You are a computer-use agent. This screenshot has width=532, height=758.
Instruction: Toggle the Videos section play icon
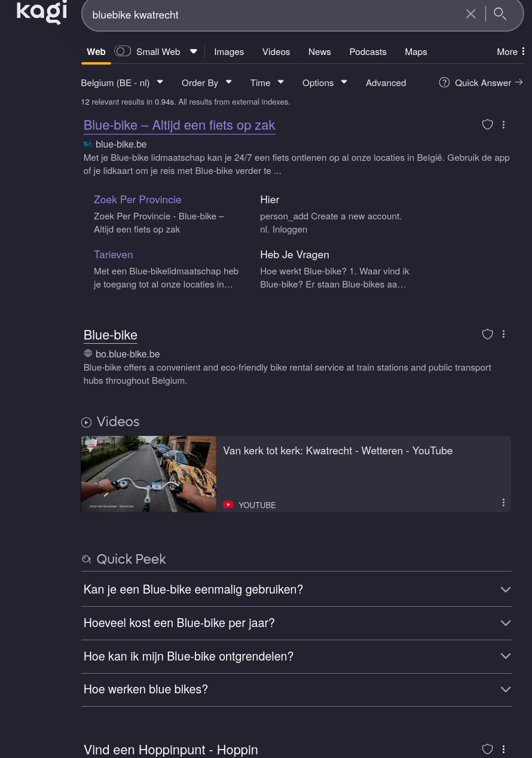click(x=86, y=422)
